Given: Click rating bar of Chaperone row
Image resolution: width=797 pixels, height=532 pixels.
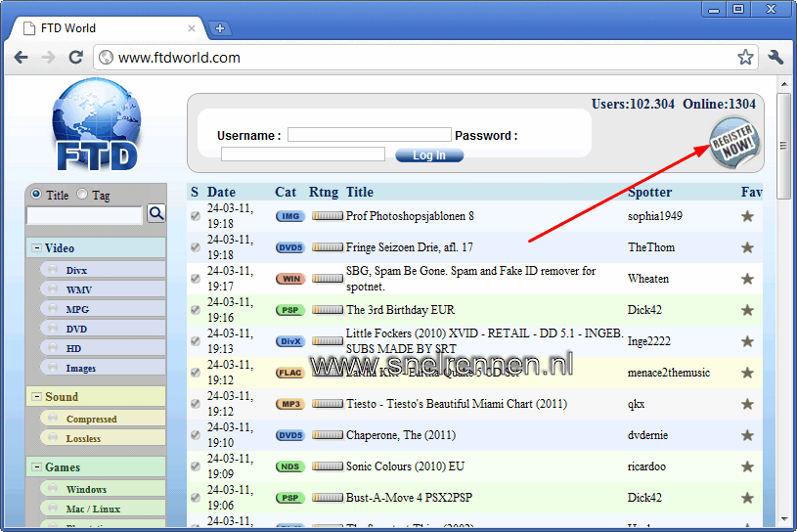Looking at the screenshot, I should tap(328, 435).
